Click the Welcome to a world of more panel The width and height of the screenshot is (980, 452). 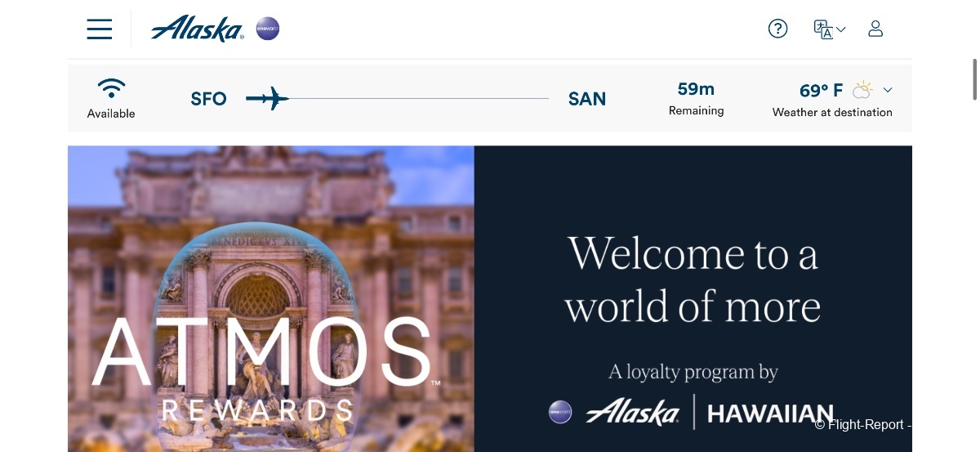click(x=693, y=299)
